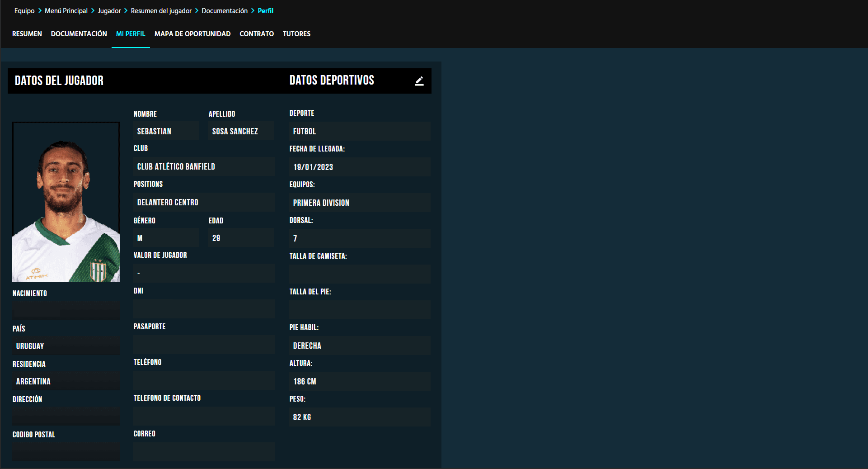Click the edit pencil icon in Datos Deportivos

(419, 81)
